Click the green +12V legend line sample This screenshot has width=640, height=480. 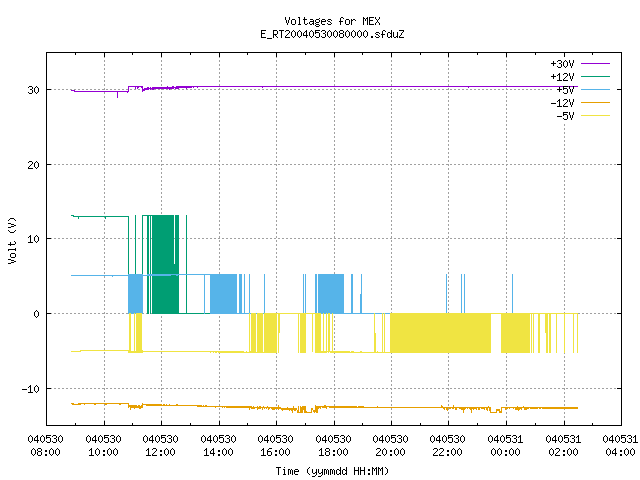point(595,76)
